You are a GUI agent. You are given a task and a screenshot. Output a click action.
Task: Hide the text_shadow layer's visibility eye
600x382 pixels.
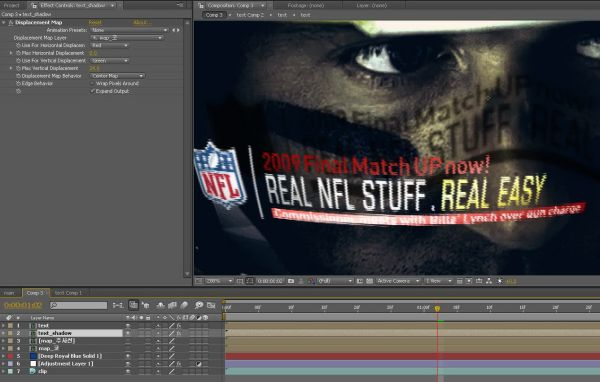click(x=128, y=333)
